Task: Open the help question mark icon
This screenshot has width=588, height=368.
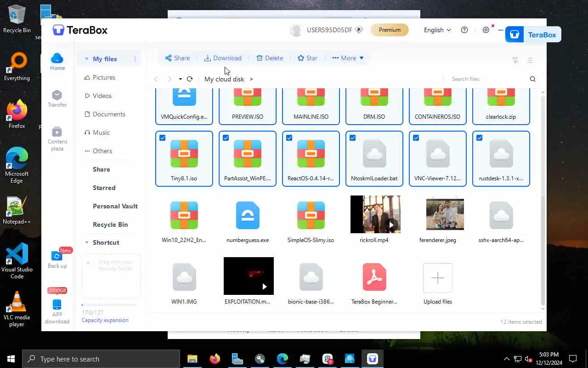Action: pyautogui.click(x=464, y=30)
